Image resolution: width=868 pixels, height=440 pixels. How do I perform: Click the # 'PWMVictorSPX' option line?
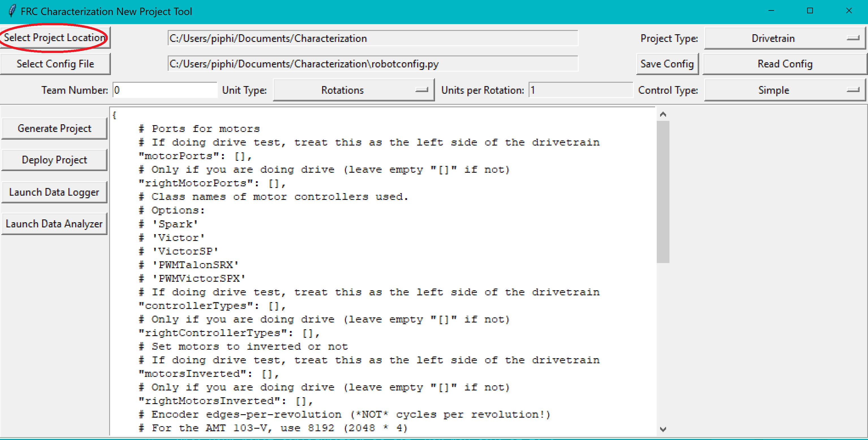point(192,278)
